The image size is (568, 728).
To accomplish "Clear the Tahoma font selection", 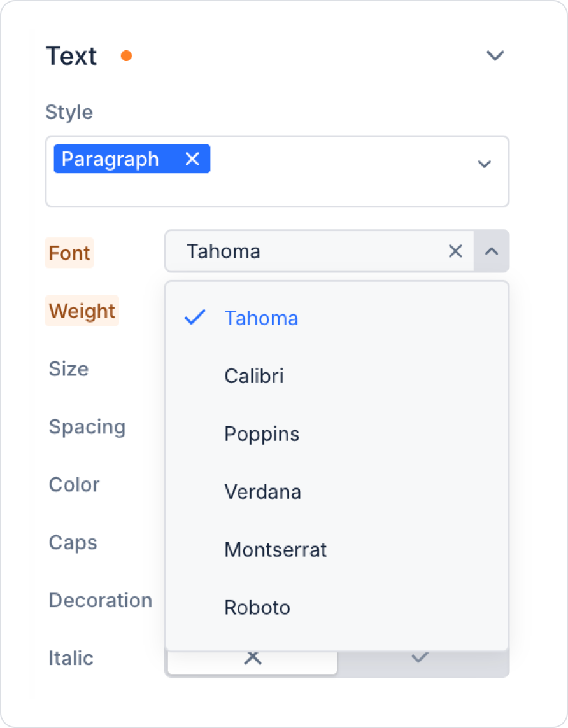I will (455, 251).
